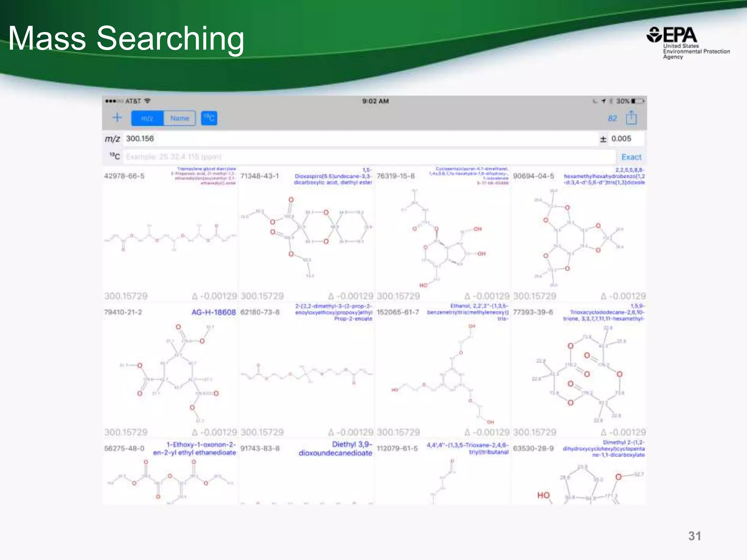Select CAS number 76319-15-8

coord(396,176)
